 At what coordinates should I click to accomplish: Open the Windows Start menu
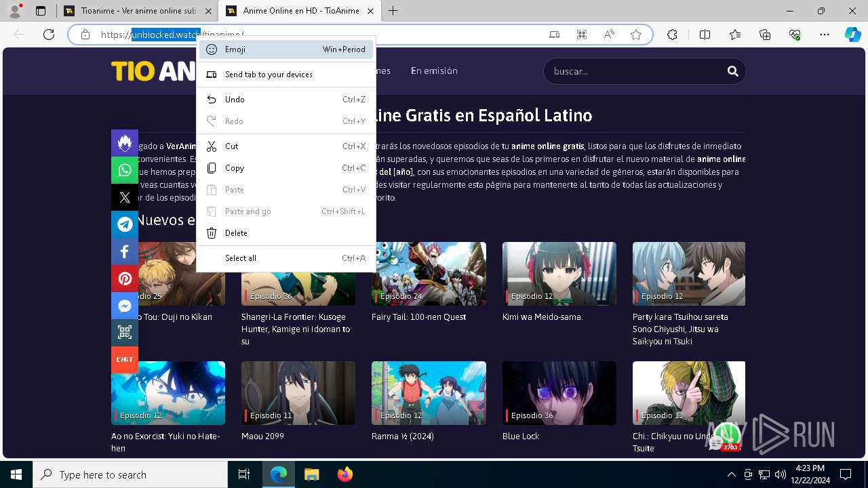(16, 474)
